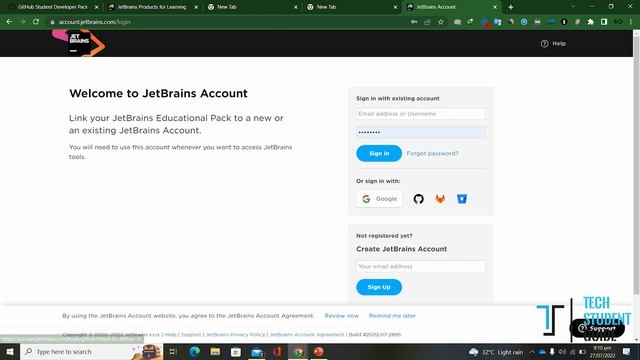640x360 pixels.
Task: Switch to JetBrains Products for Learning tab
Action: (x=151, y=7)
